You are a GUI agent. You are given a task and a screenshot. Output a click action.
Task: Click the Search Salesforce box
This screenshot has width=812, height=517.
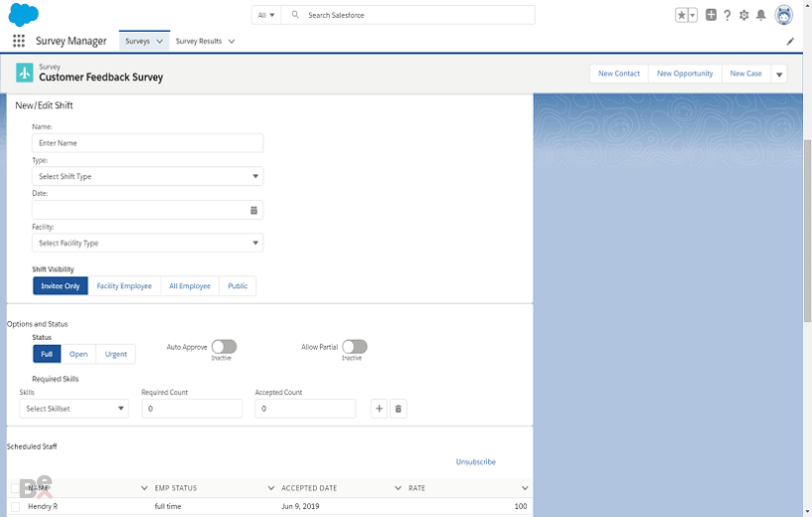(408, 15)
